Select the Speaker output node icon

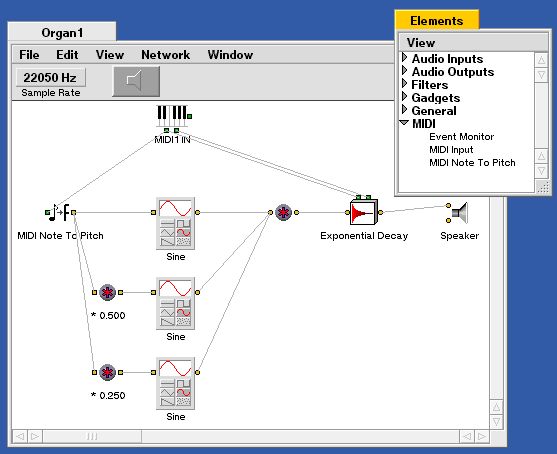point(460,213)
